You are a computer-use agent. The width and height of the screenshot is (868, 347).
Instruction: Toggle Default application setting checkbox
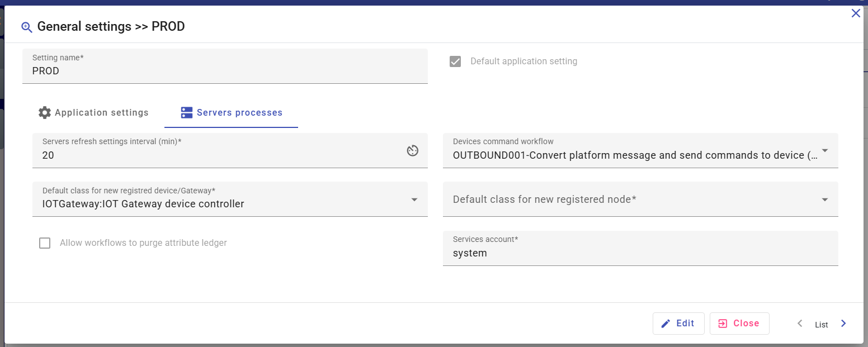point(455,61)
